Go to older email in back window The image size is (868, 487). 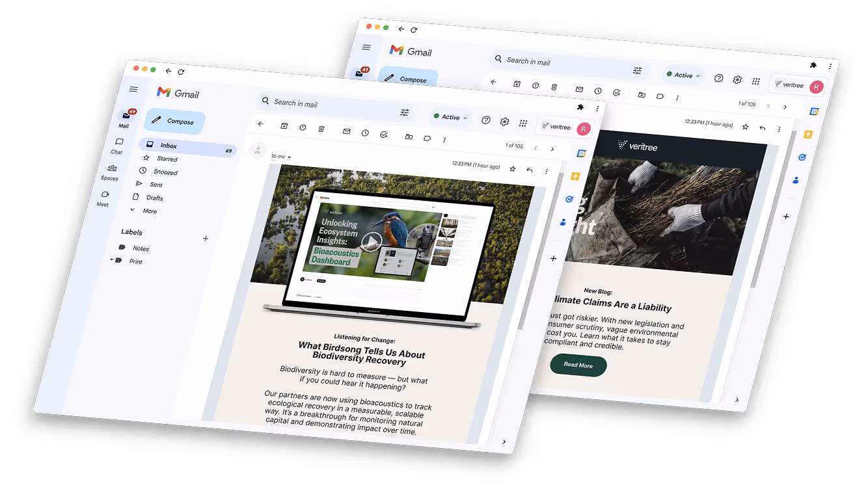pos(785,107)
